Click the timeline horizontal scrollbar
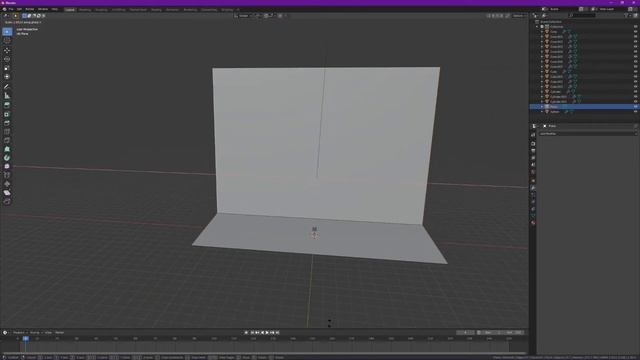Viewport: 640px width, 360px height. pyautogui.click(x=264, y=353)
